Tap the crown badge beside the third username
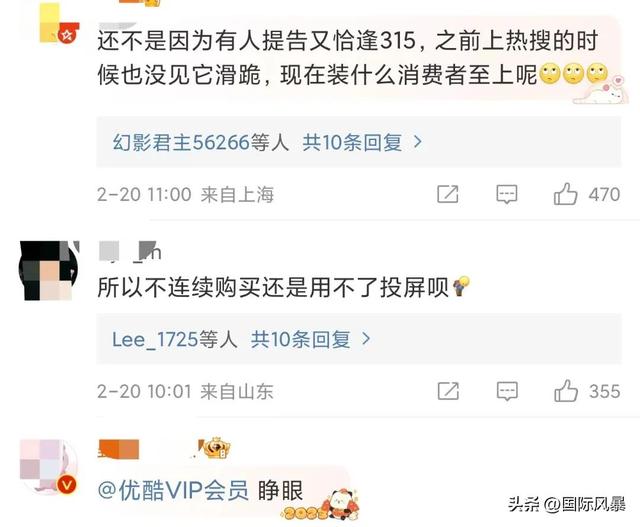Viewport: 640px width, 527px height. click(x=216, y=448)
